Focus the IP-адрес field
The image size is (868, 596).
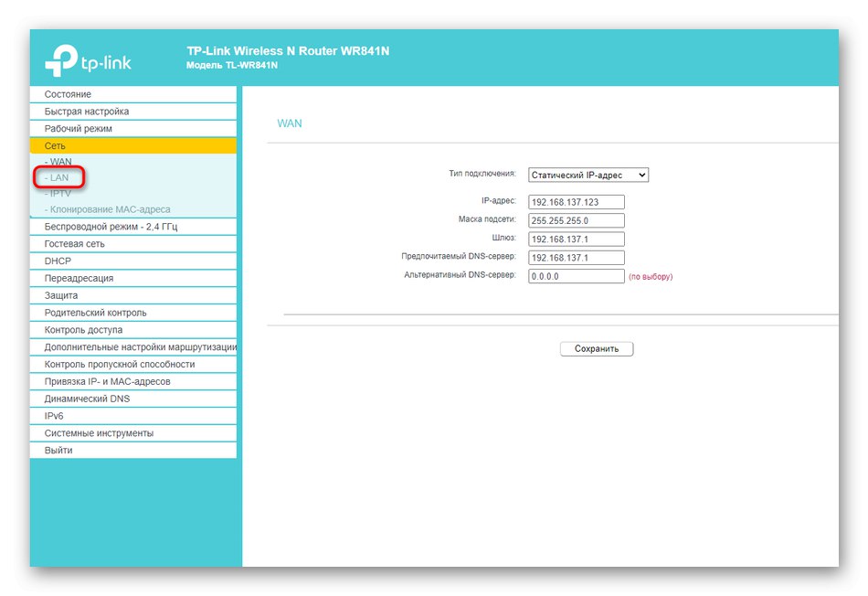pos(577,202)
